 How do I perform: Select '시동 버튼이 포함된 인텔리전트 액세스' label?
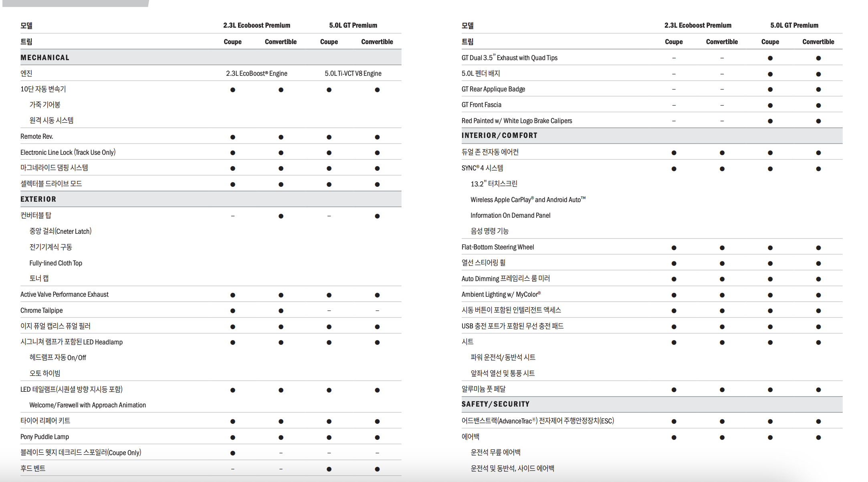pyautogui.click(x=511, y=310)
